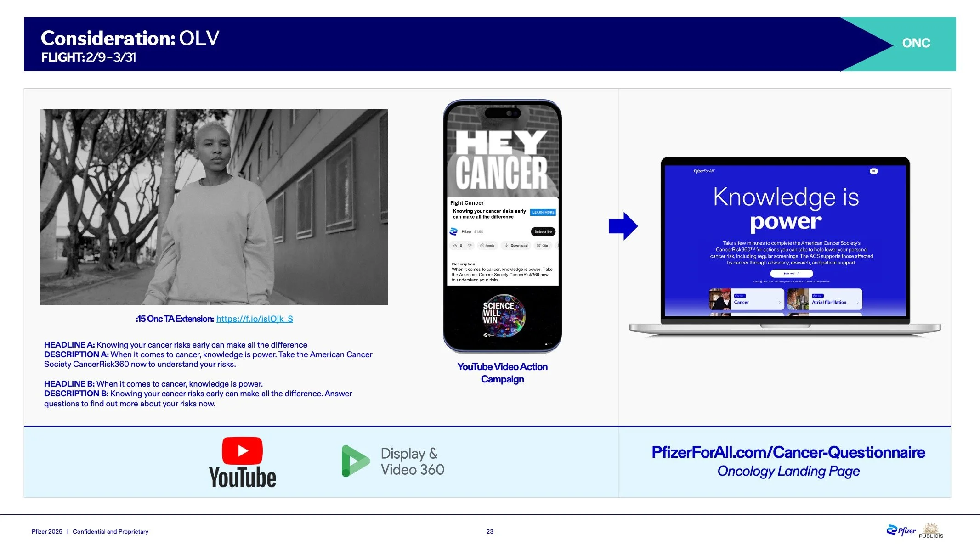This screenshot has height=551, width=980.
Task: Click the 'FLIGHT: 2/9-3/31' subtitle
Action: tap(89, 57)
